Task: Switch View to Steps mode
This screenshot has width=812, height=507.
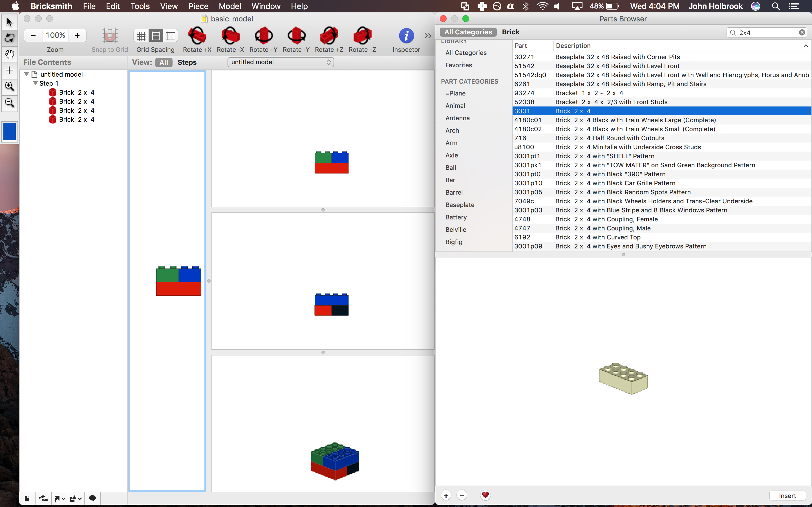Action: point(187,62)
